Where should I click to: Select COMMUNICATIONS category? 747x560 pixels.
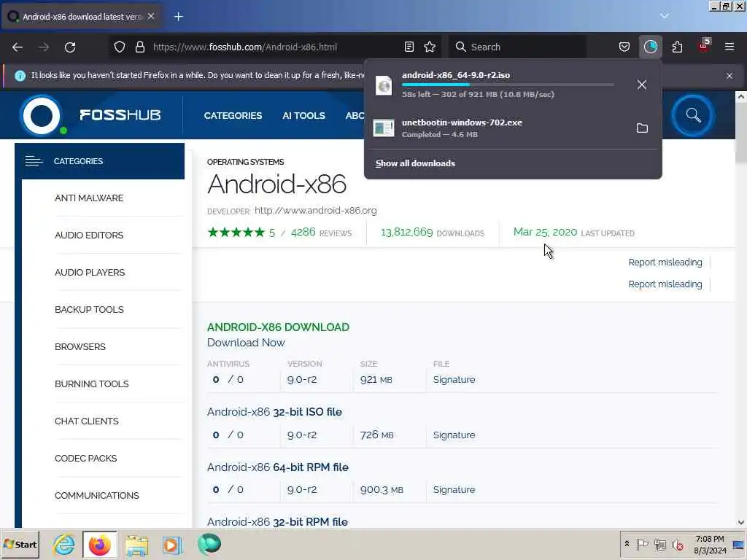tap(97, 495)
